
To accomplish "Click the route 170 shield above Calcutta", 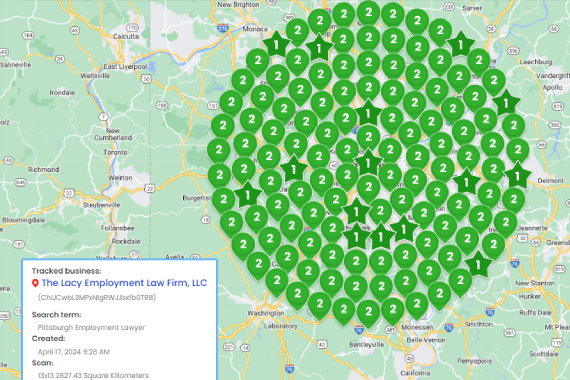I will pos(132,28).
